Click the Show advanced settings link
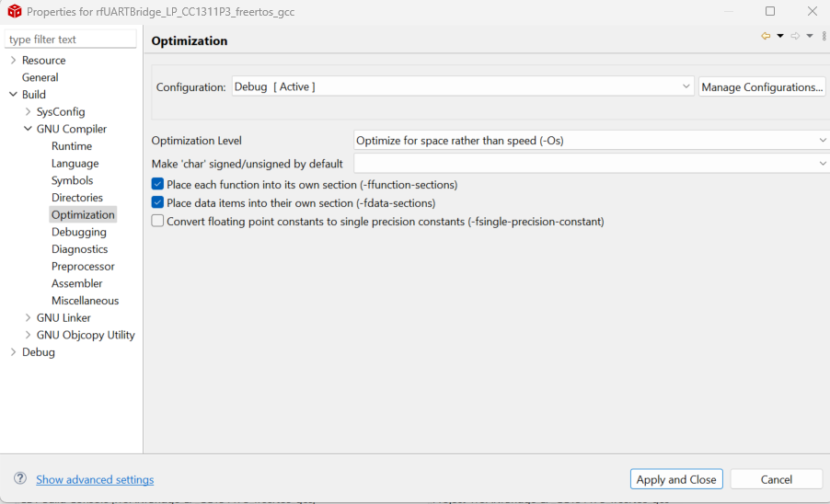The width and height of the screenshot is (830, 504). point(95,480)
